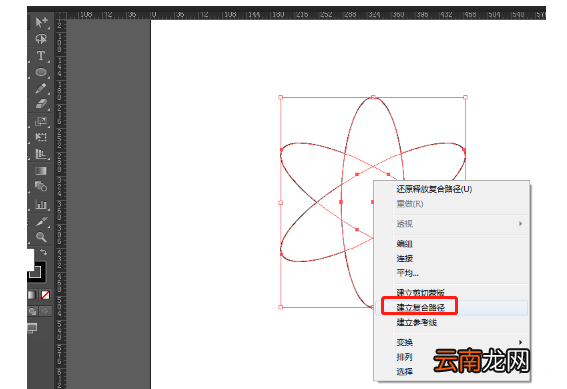Select the Pencil tool
The height and width of the screenshot is (389, 567).
[41, 88]
